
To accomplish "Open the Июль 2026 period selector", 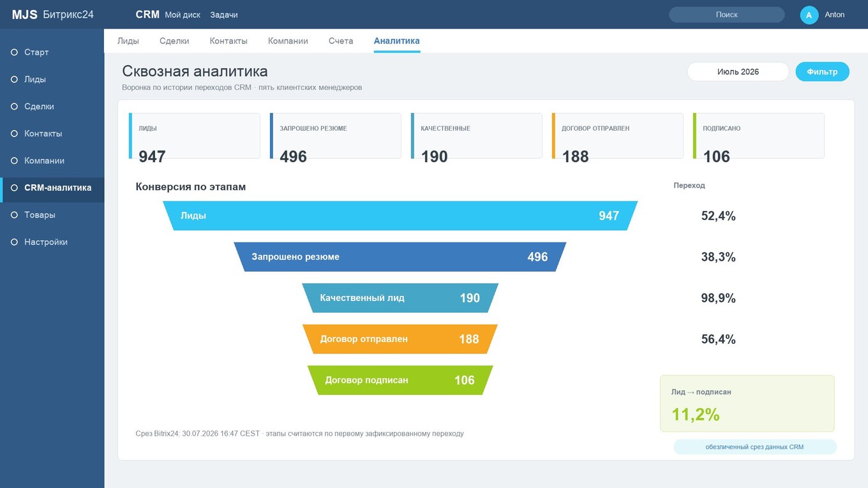I will tap(738, 71).
